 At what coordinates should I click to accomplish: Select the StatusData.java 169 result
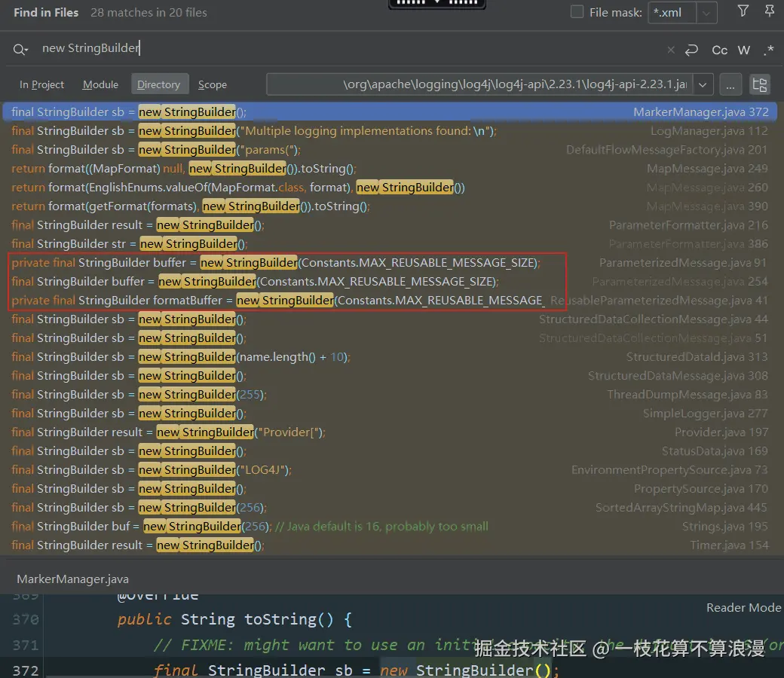[390, 451]
